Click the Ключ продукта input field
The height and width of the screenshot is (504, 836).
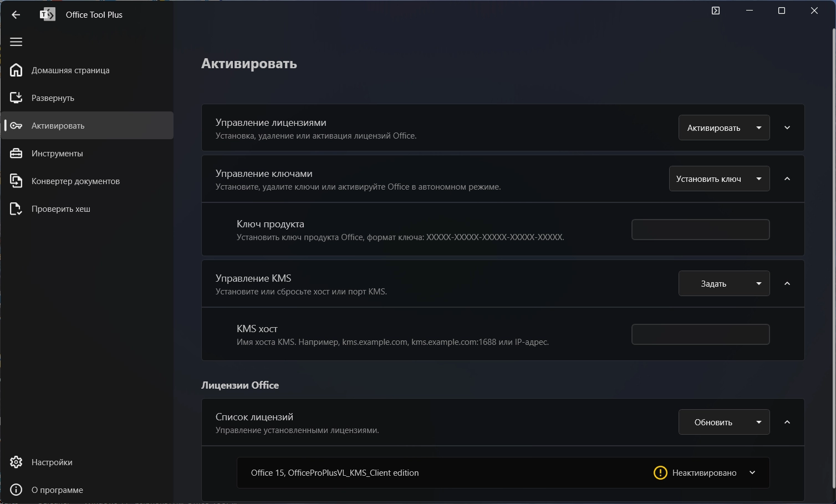700,230
